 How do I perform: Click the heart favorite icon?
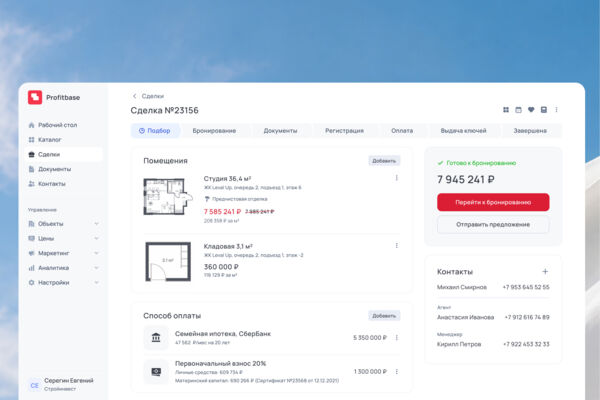(x=531, y=110)
